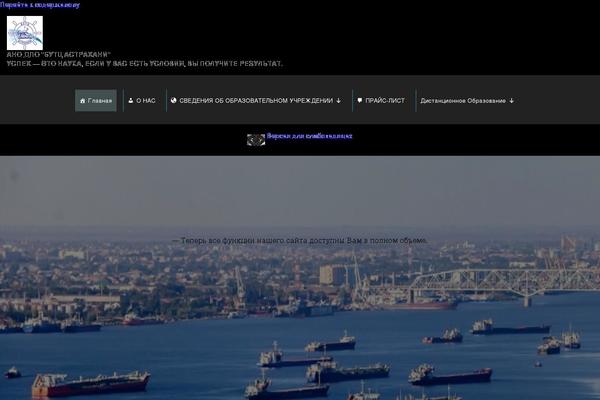Viewport: 600px width, 400px height.
Task: Click the comment icon beside ПРАЙС-ЛИСТ
Action: pos(360,100)
